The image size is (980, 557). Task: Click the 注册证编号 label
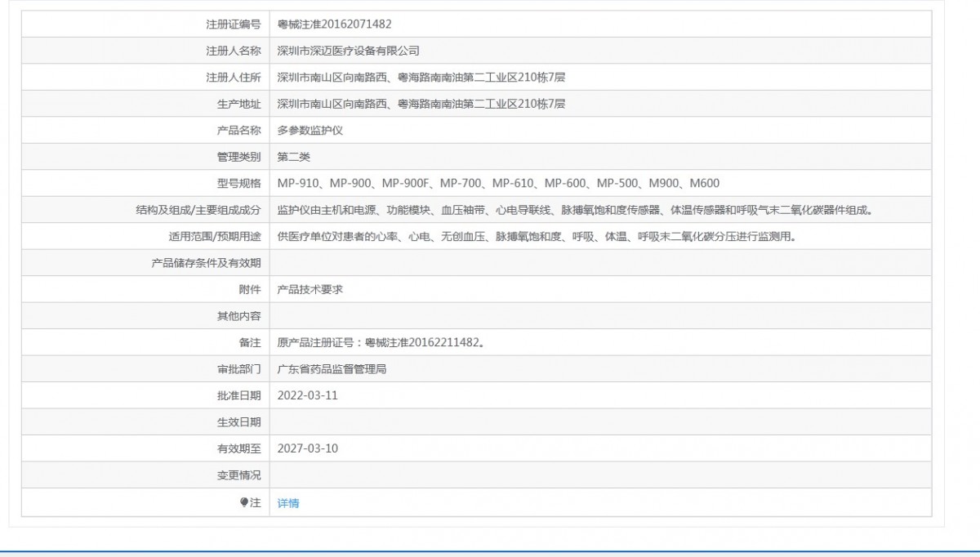(234, 25)
